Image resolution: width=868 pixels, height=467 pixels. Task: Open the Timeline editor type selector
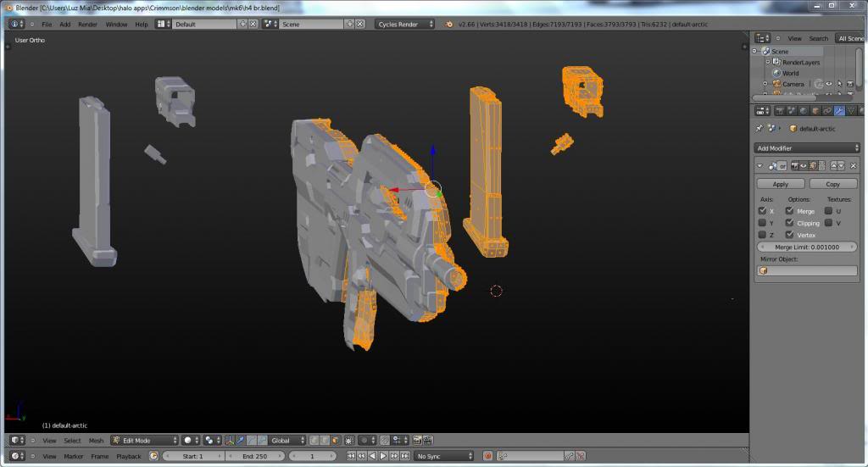[x=18, y=456]
